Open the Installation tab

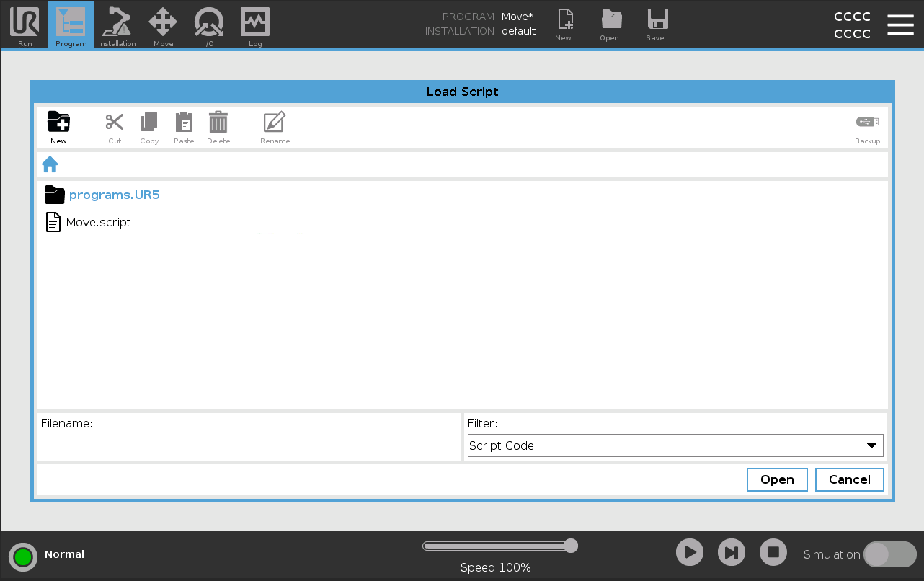(117, 25)
